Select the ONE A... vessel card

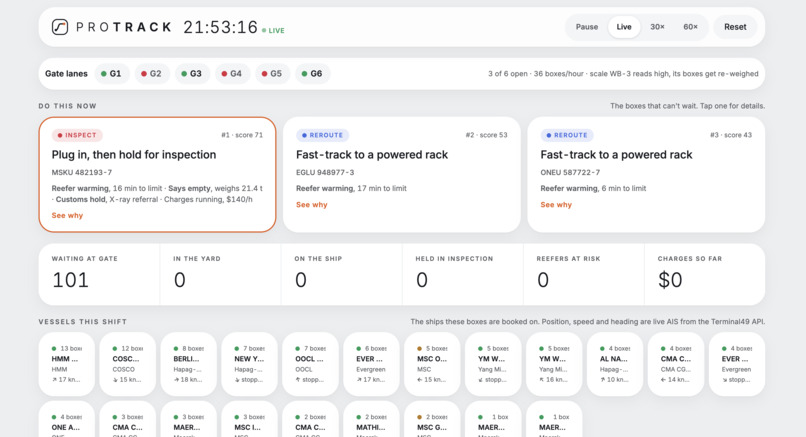click(x=67, y=420)
